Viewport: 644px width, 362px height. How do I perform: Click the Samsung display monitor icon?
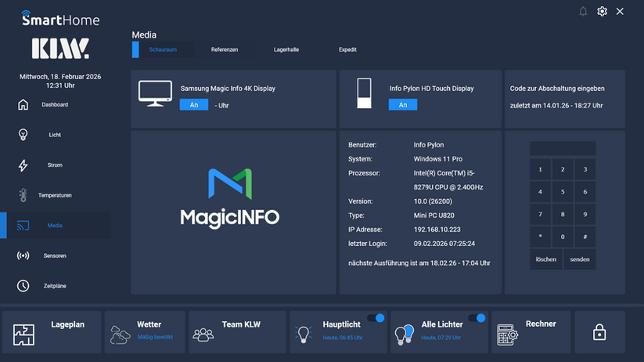coord(155,93)
